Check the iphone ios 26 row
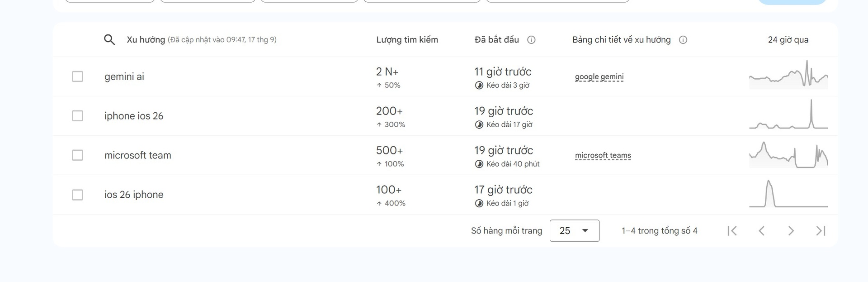868x282 pixels. click(78, 116)
